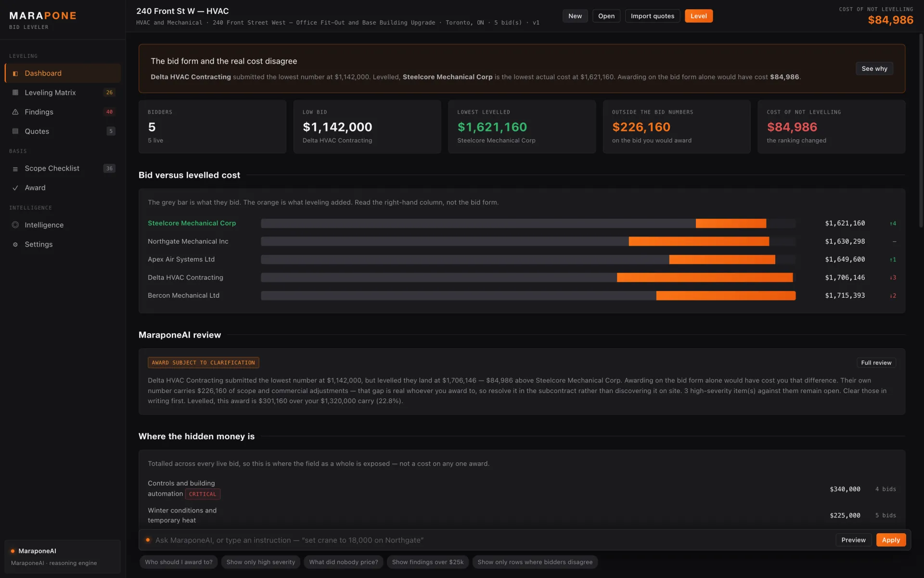Click the Award checkmark icon
This screenshot has width=924, height=578.
point(15,188)
